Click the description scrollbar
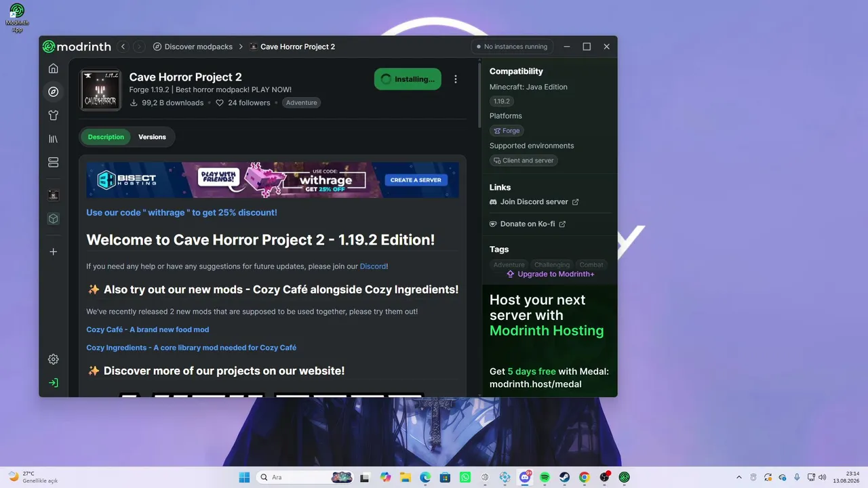This screenshot has height=488, width=868. 479,95
